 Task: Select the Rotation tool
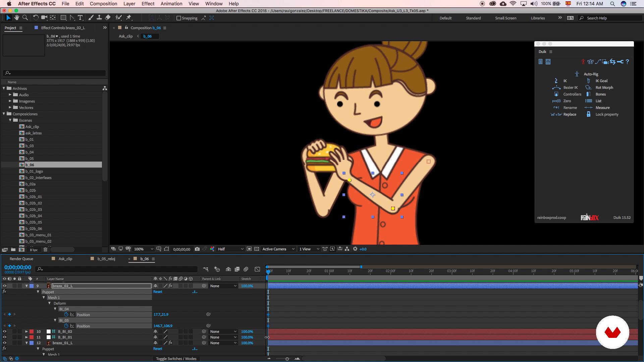(36, 18)
